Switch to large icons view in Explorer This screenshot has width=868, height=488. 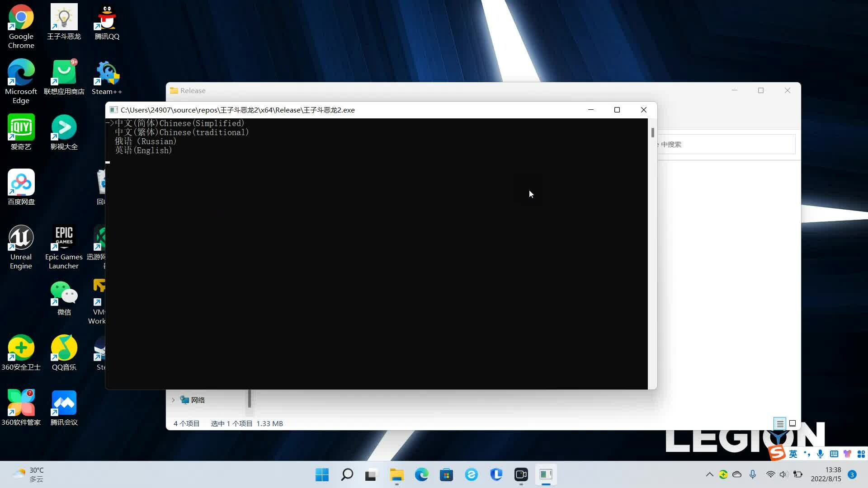[x=793, y=423]
